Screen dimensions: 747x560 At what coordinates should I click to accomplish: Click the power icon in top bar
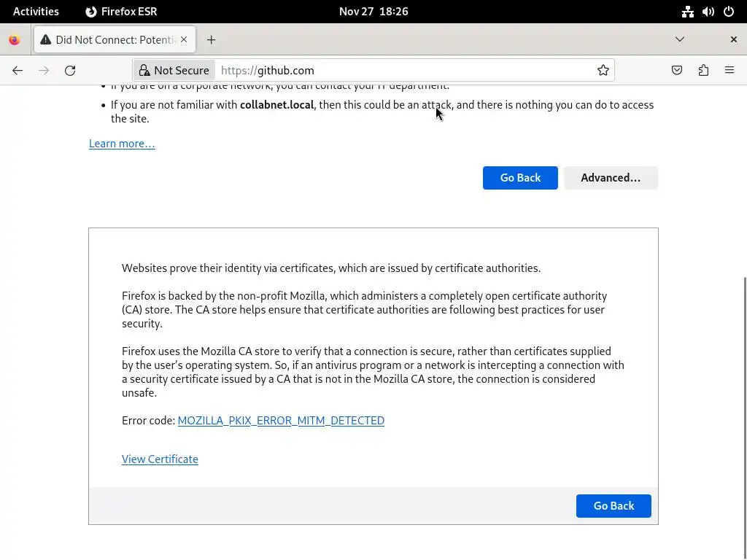729,12
